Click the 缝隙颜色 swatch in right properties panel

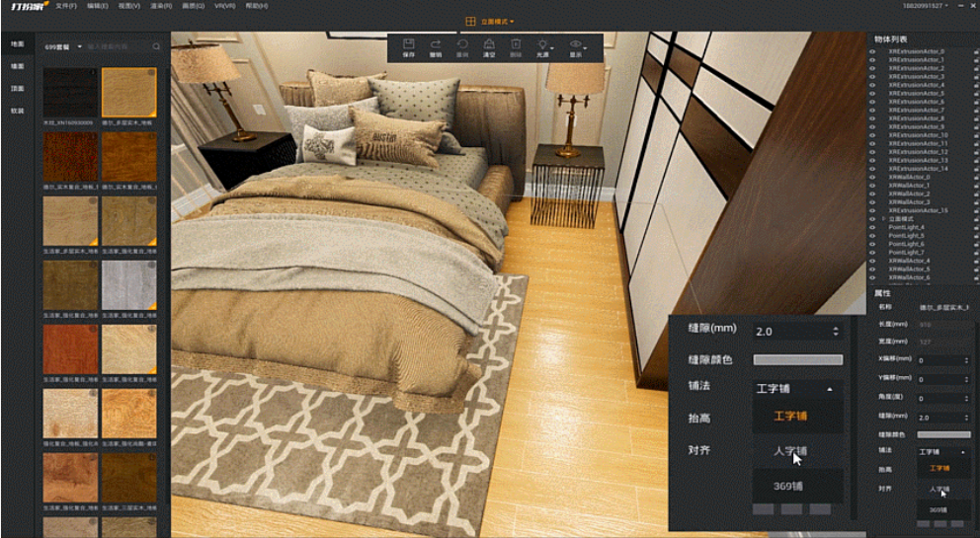click(x=943, y=434)
